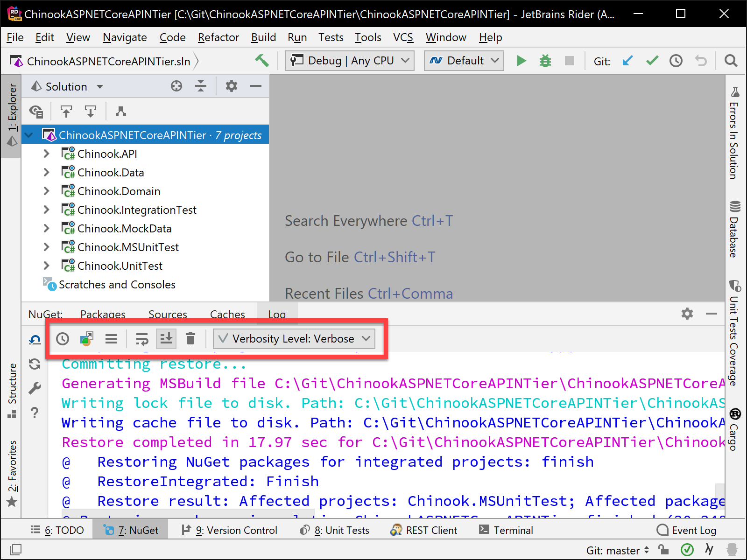The width and height of the screenshot is (747, 560).
Task: Toggle the tool window bars icon at bottom-left
Action: (16, 550)
